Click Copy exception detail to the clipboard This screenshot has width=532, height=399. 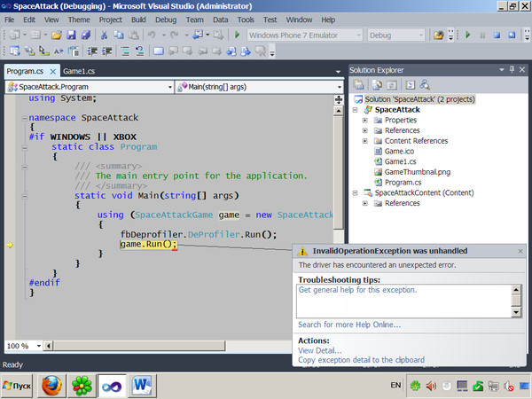[x=361, y=360]
